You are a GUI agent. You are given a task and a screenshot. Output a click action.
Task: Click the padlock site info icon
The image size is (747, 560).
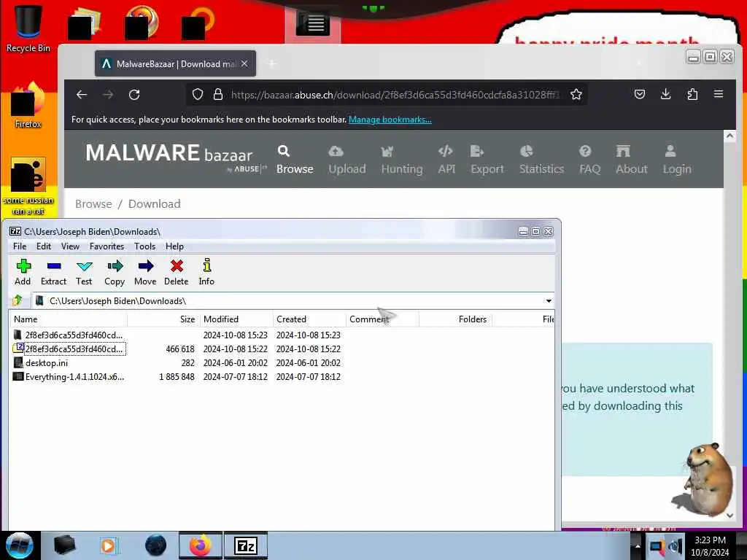click(x=218, y=94)
